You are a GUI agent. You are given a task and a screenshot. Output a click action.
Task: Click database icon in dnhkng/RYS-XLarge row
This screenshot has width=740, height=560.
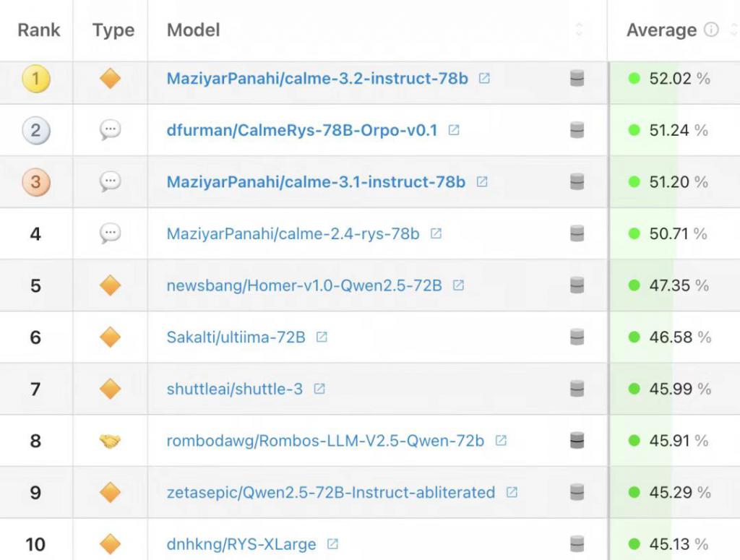click(x=577, y=544)
